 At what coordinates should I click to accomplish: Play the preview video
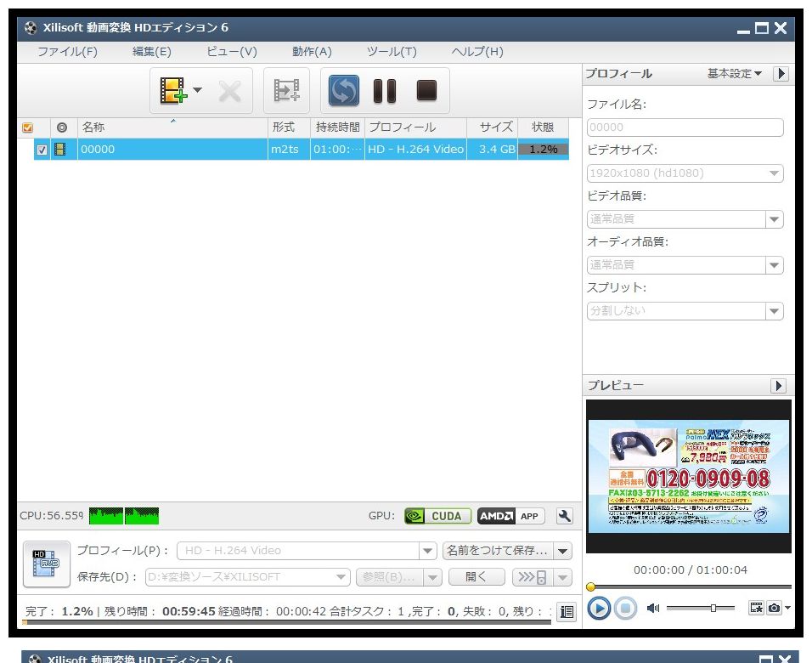tap(599, 608)
